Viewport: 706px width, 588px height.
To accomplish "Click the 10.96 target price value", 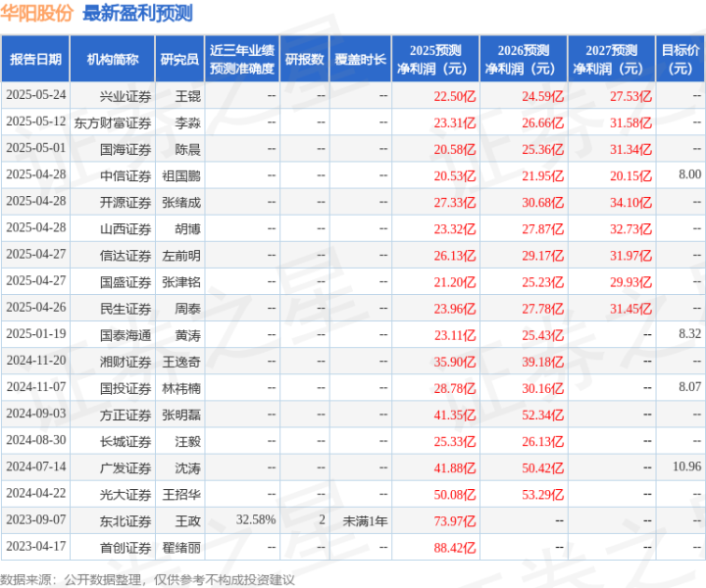I will [687, 466].
